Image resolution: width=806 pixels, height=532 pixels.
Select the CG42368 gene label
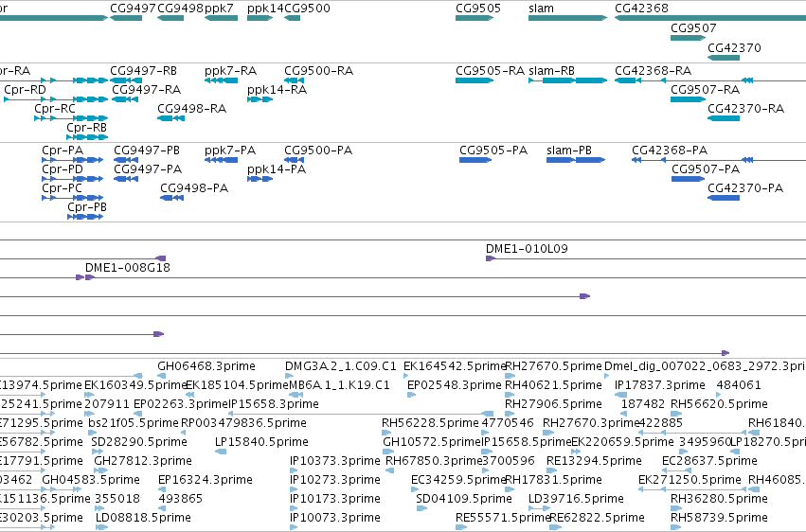(641, 9)
